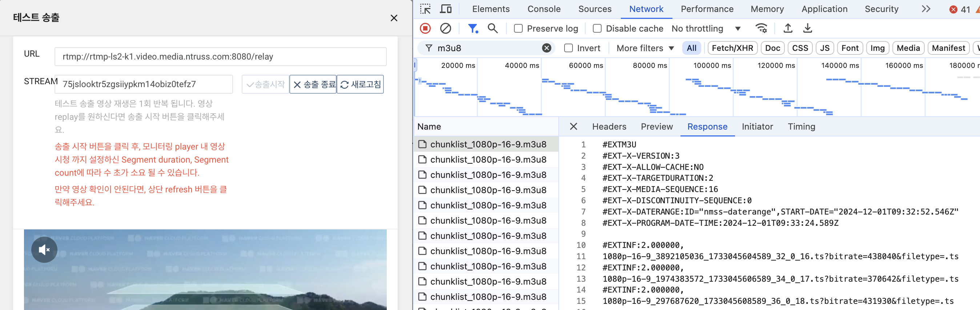Show the Initiator tab of request
Viewport: 980px width, 310px height.
click(x=757, y=127)
